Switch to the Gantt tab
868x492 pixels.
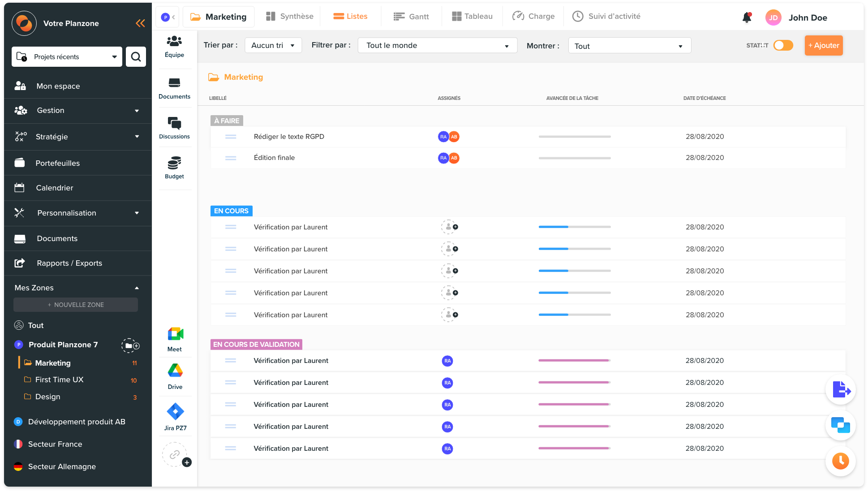(x=411, y=17)
